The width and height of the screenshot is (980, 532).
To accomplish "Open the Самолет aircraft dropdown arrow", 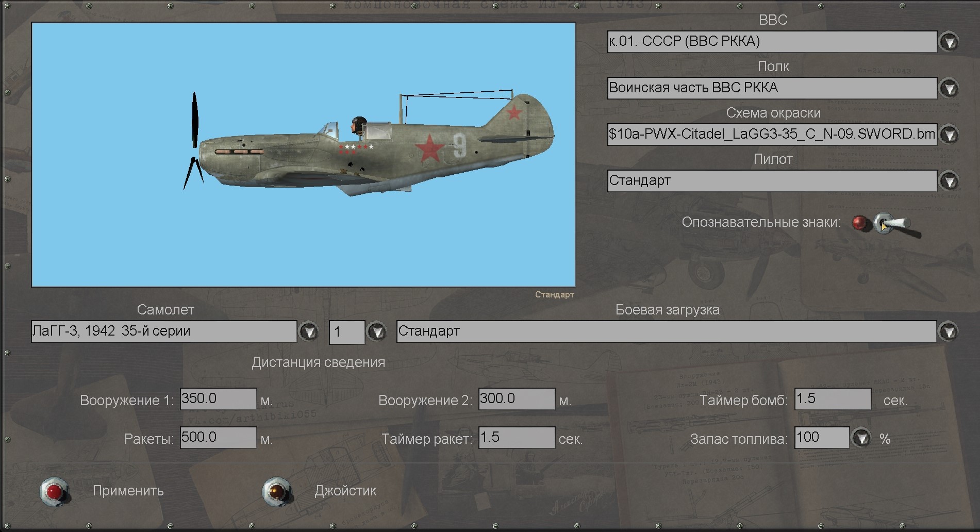I will pos(309,331).
